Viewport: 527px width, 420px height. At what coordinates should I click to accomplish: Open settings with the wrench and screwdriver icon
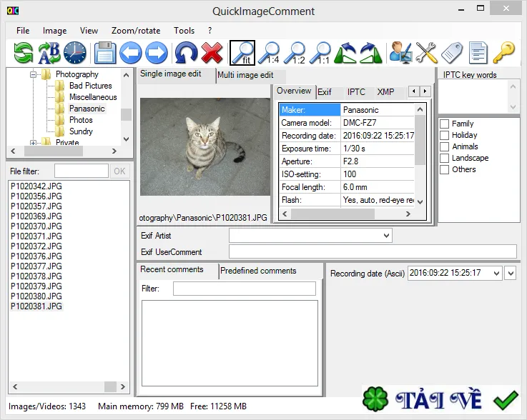(x=426, y=53)
